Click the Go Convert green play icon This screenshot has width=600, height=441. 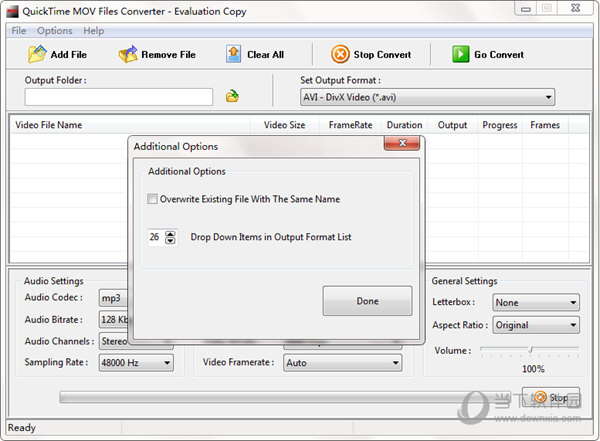click(460, 54)
